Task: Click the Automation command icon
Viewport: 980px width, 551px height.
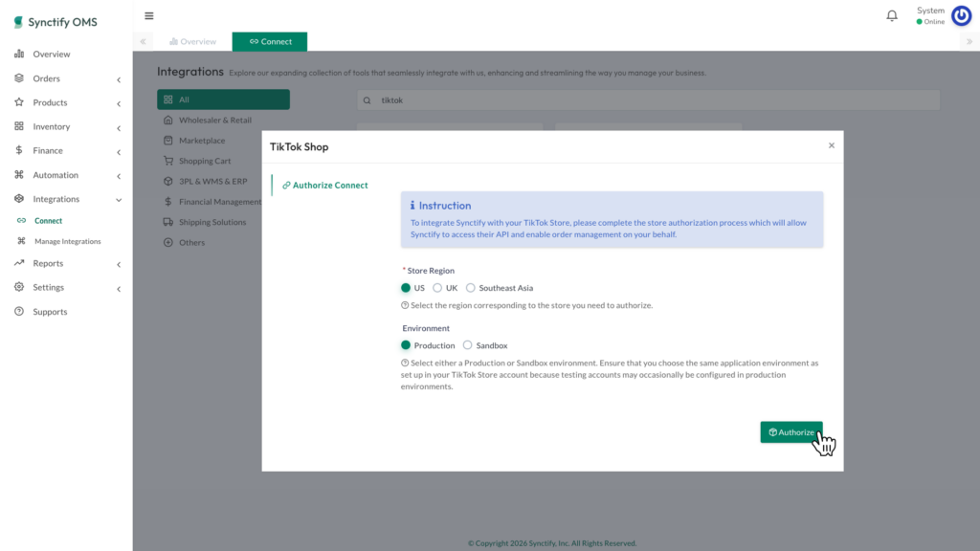Action: coord(19,174)
